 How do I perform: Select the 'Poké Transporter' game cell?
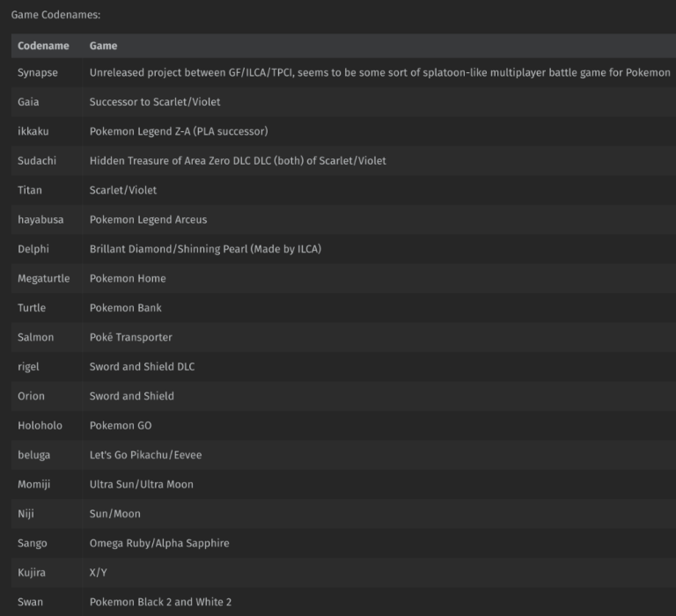130,337
